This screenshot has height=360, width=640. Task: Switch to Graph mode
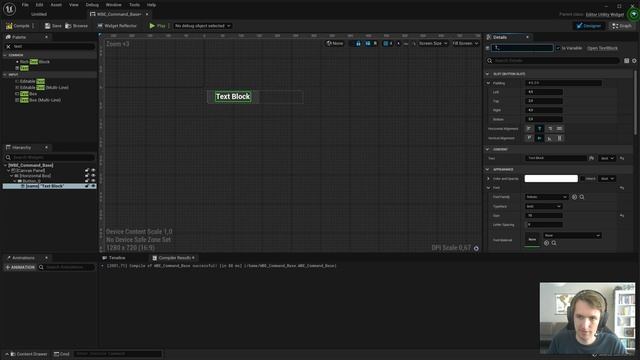(621, 26)
